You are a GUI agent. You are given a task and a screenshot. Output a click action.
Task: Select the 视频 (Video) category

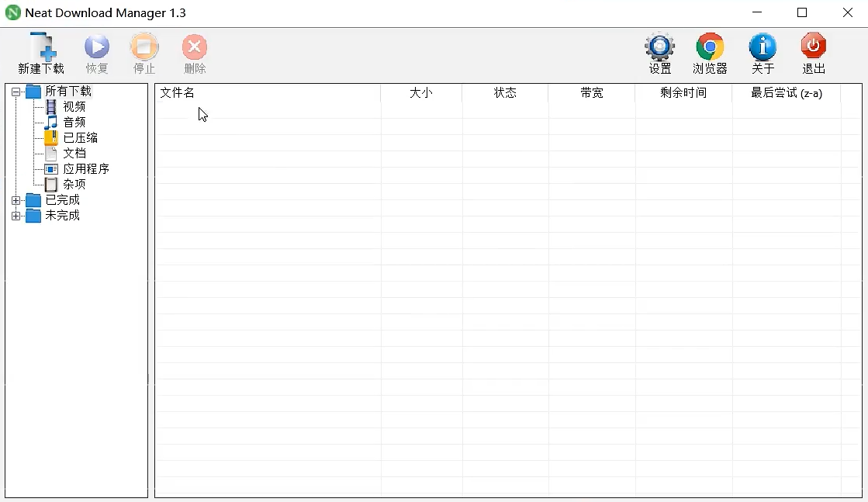coord(74,107)
